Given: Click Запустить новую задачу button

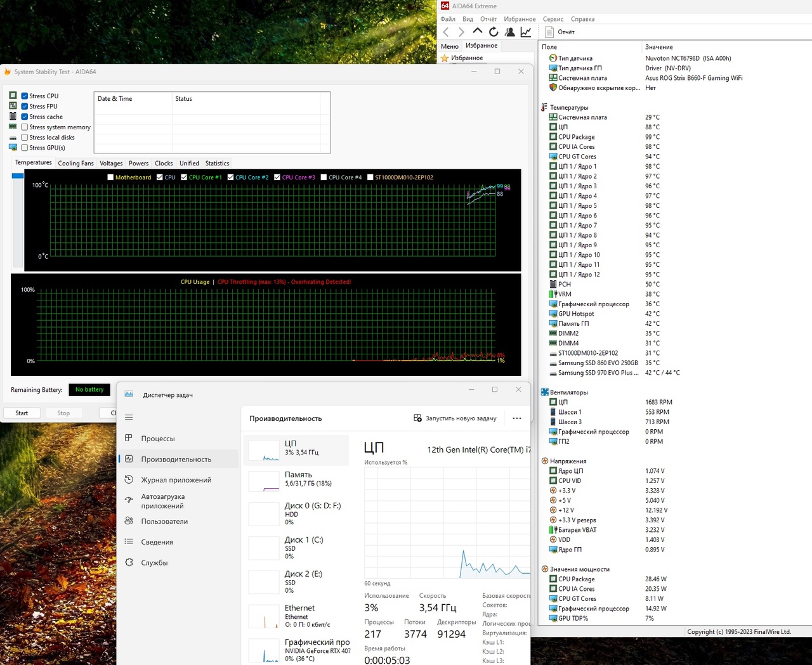Looking at the screenshot, I should point(455,418).
